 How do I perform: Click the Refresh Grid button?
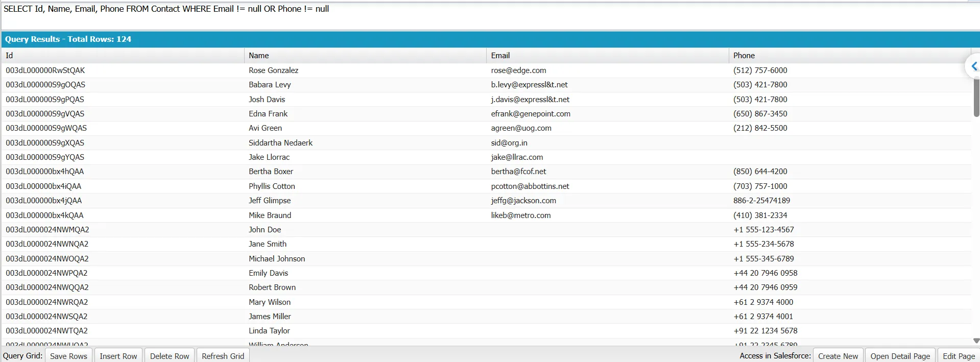coord(223,356)
